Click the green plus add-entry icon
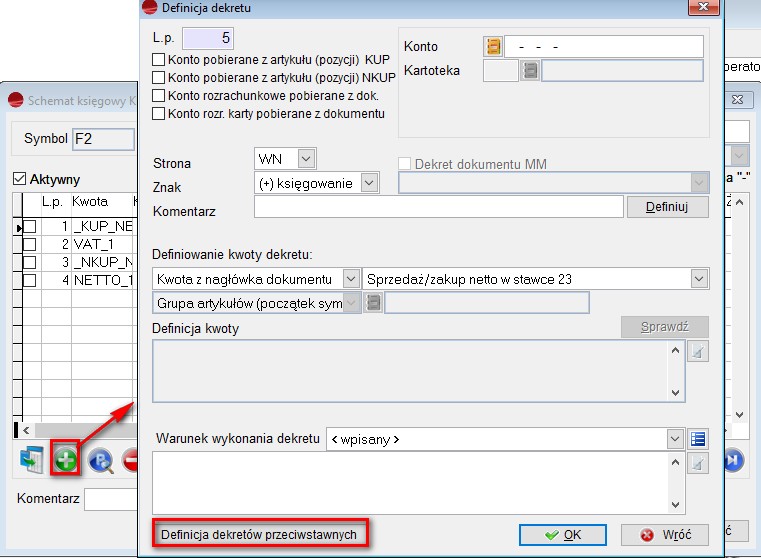The width and height of the screenshot is (761, 558). click(67, 459)
